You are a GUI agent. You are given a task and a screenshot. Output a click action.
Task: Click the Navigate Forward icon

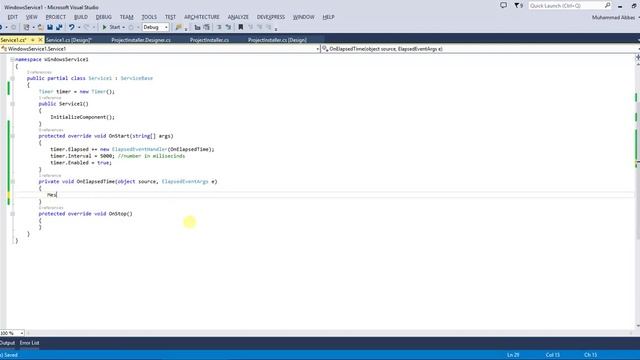[x=13, y=27]
